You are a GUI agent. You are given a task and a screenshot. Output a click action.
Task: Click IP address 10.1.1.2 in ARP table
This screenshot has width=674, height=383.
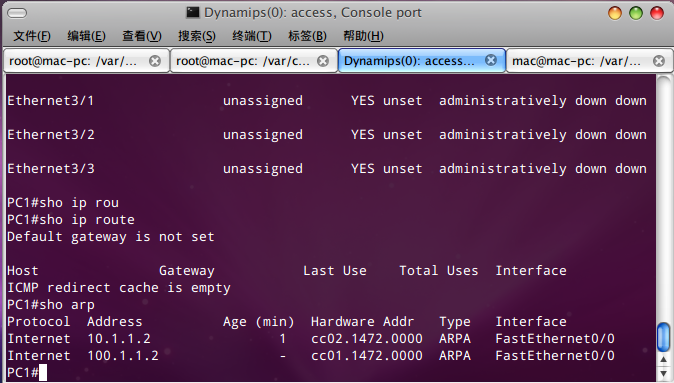(x=119, y=339)
